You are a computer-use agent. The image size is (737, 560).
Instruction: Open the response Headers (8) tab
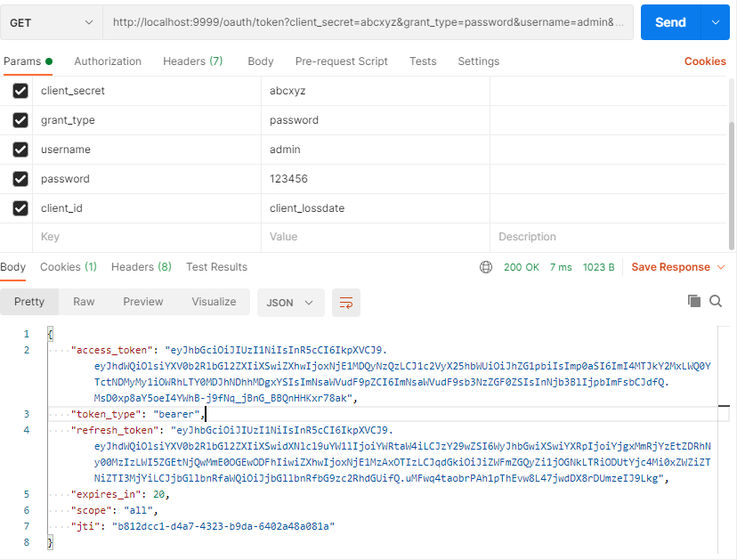(x=141, y=267)
